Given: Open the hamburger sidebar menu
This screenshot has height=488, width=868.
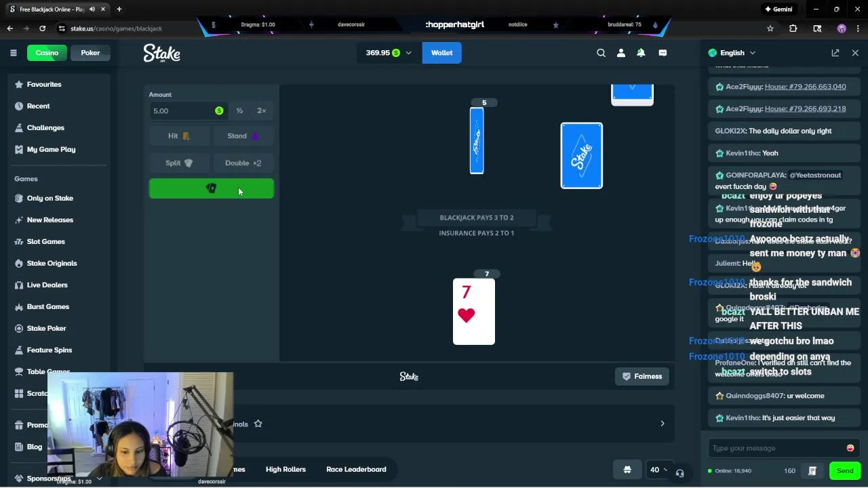Looking at the screenshot, I should tap(13, 53).
